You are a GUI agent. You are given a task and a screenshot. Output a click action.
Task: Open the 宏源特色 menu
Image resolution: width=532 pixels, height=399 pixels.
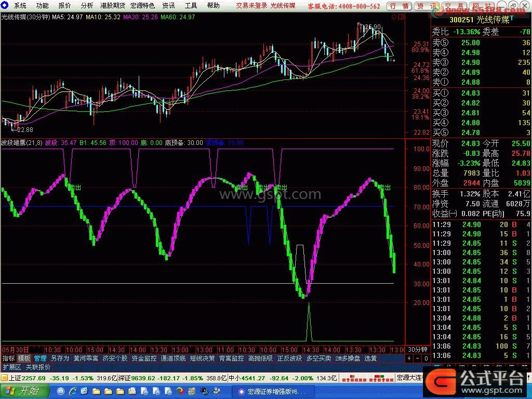coord(142,6)
